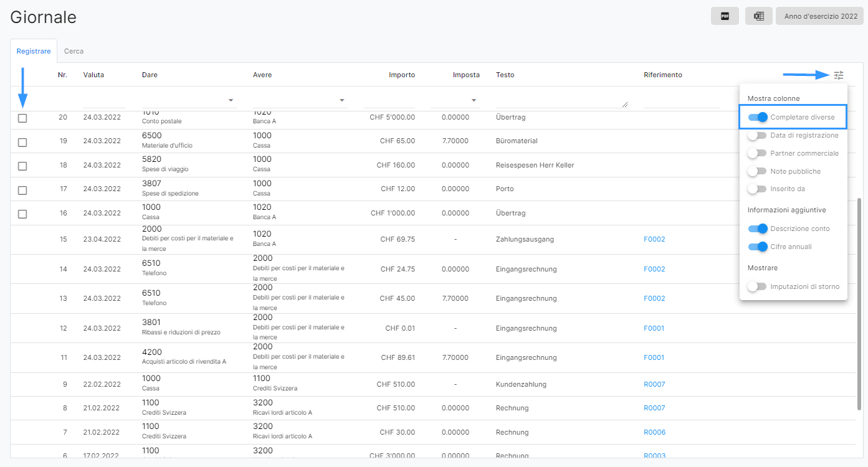Enable the Inserito da column
Screen dimensions: 868x467
758,189
